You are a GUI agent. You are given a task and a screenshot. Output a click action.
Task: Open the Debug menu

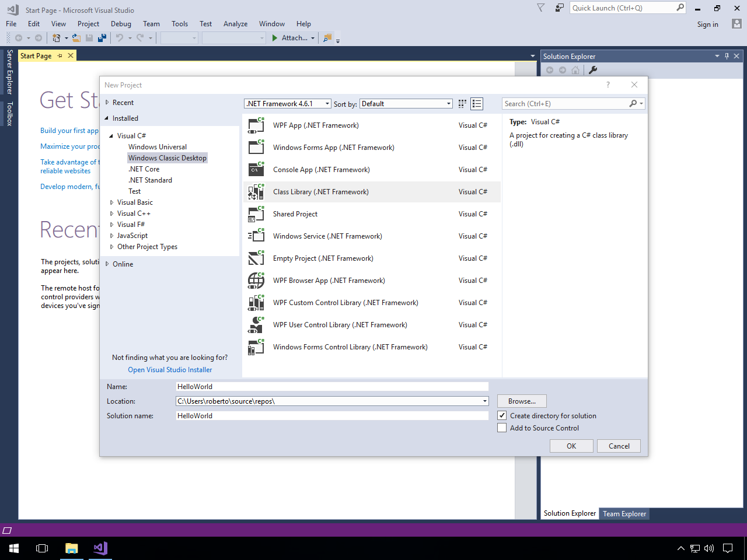121,24
